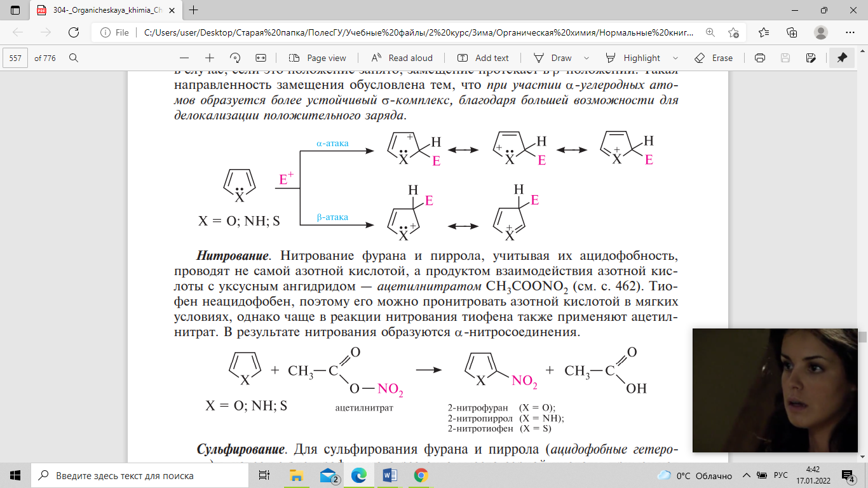Refresh the current page
Screen dimensions: 868x488
[x=74, y=32]
